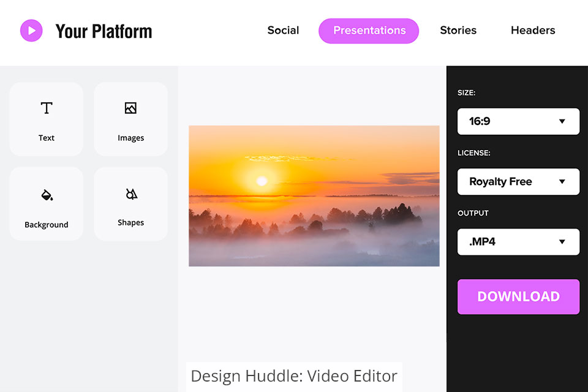Click the Design Huddle: Video Editor caption
This screenshot has width=588, height=392.
(294, 376)
